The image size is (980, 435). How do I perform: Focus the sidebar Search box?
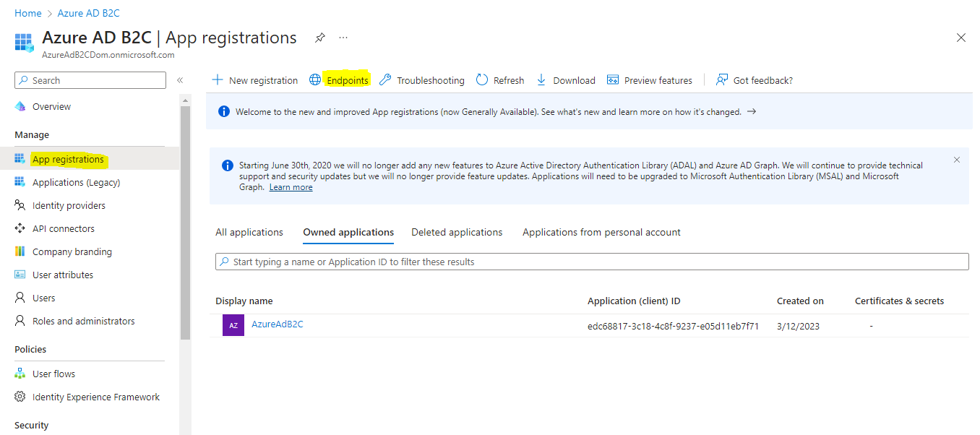90,80
